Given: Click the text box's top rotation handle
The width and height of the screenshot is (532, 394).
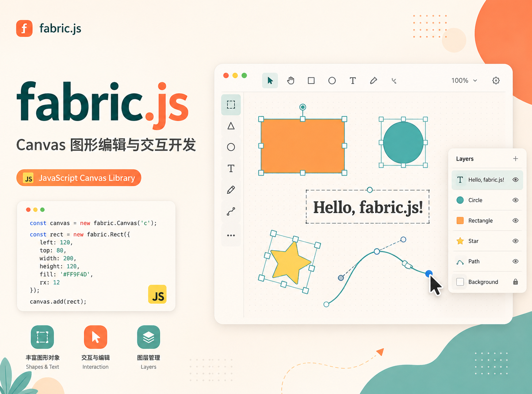Looking at the screenshot, I should 370,190.
